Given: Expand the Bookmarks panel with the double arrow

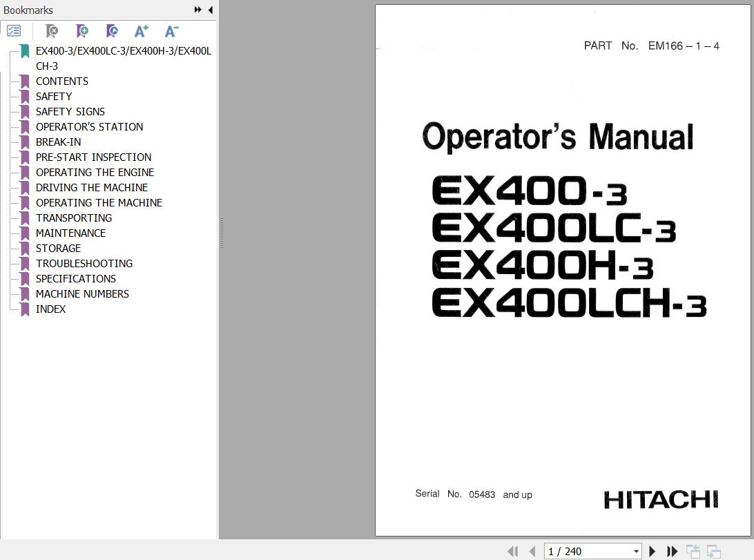Looking at the screenshot, I should point(197,10).
